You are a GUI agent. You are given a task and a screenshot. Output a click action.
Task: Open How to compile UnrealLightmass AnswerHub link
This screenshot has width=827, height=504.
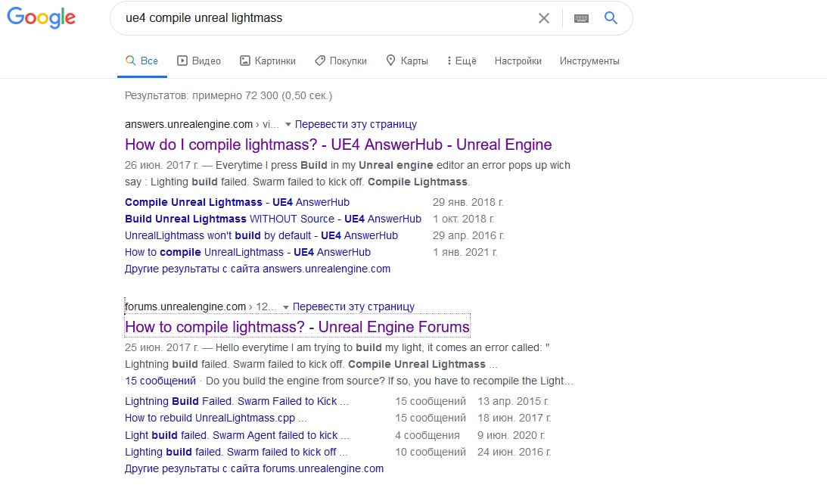click(x=247, y=252)
